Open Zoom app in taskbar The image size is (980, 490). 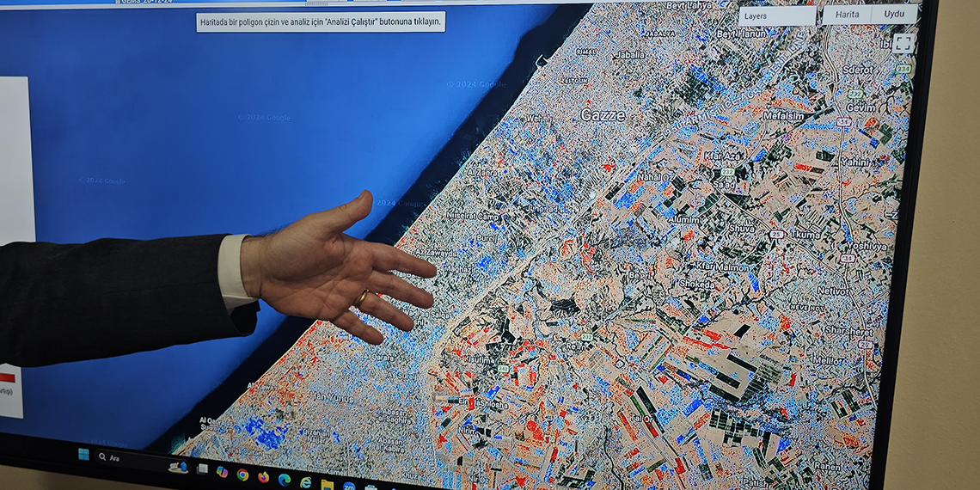(x=348, y=487)
